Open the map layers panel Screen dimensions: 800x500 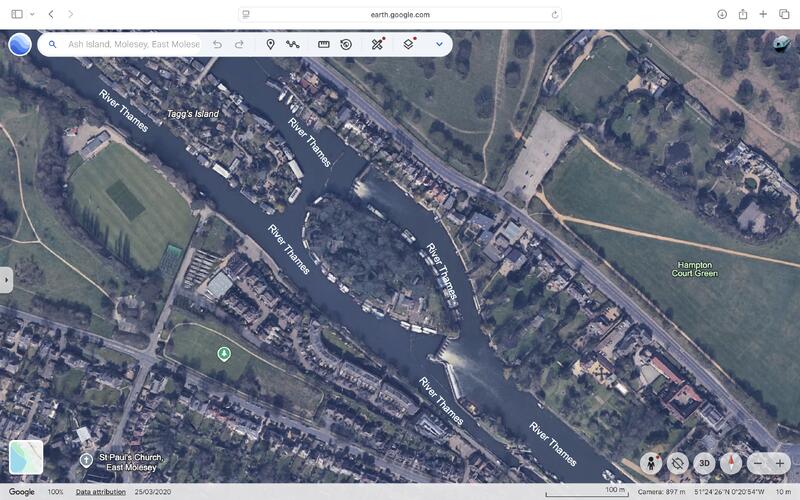coord(408,44)
